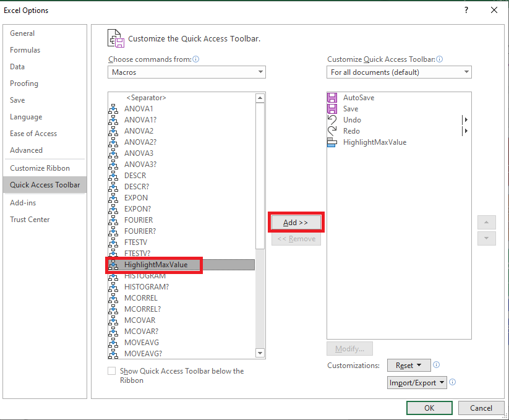Confirm with the OK button
509x420 pixels.
pyautogui.click(x=429, y=408)
